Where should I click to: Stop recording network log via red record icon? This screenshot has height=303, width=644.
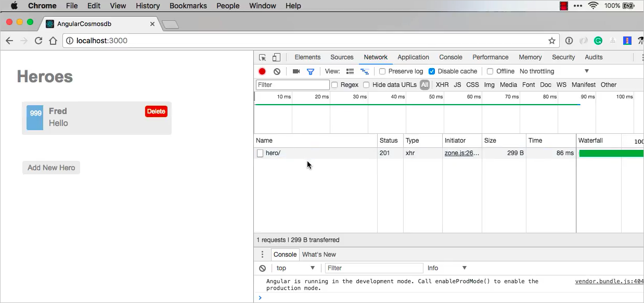pos(262,71)
